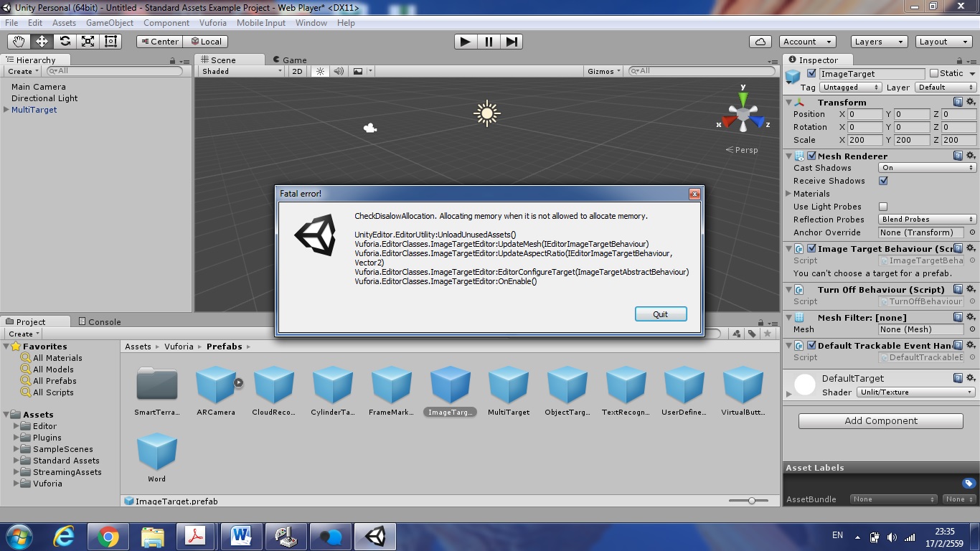Screen dimensions: 980x551
Task: Select the Rect transform tool
Action: [x=110, y=42]
